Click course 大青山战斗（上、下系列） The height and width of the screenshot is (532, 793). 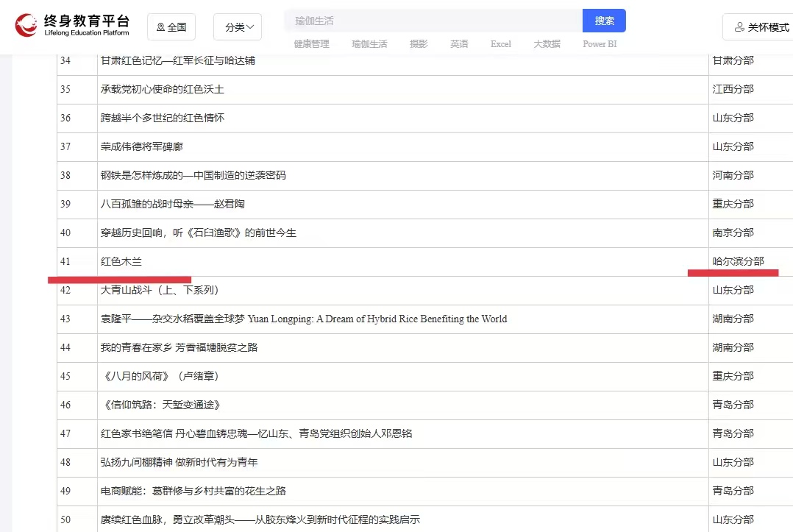[160, 290]
